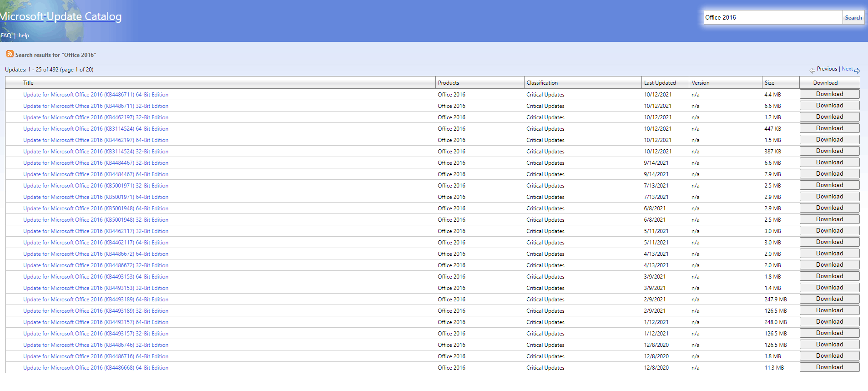Open the KB5001971 64-Bit Edition title link
The width and height of the screenshot is (868, 391).
point(96,197)
